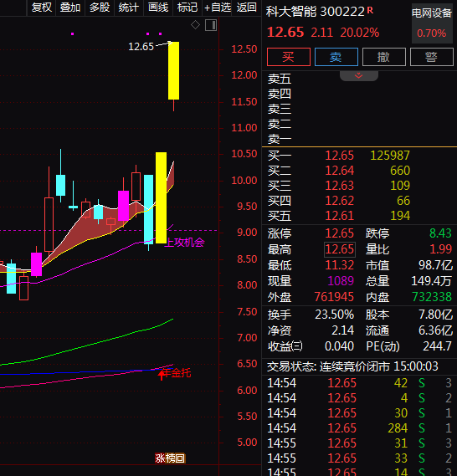Select the 买五 price 12.61 row
Viewport: 457px width, 476px height.
click(359, 216)
